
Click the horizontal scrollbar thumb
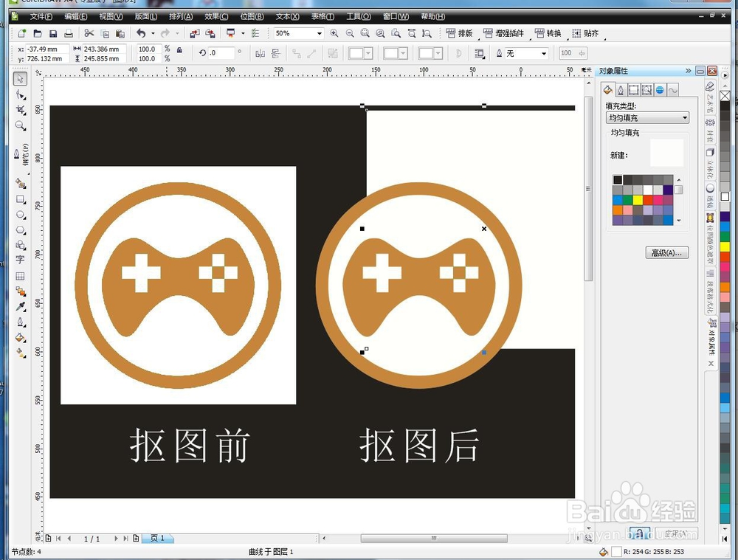coord(433,538)
